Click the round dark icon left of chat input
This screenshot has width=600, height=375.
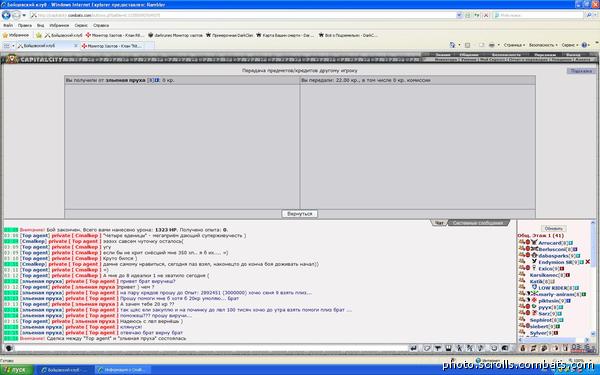coord(8,348)
